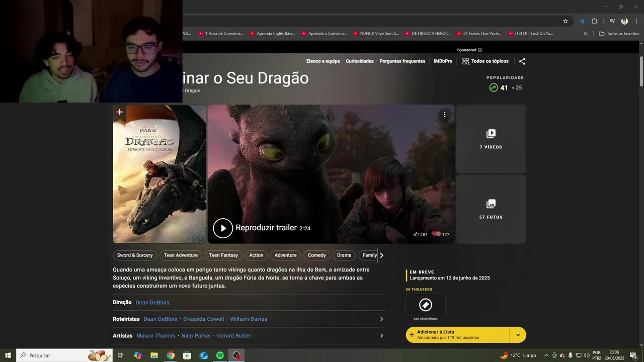
Task: Open William Davies writer link
Action: [x=249, y=319]
